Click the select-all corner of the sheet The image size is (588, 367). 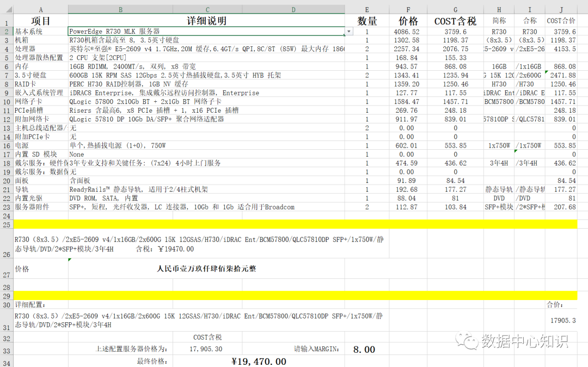click(7, 10)
